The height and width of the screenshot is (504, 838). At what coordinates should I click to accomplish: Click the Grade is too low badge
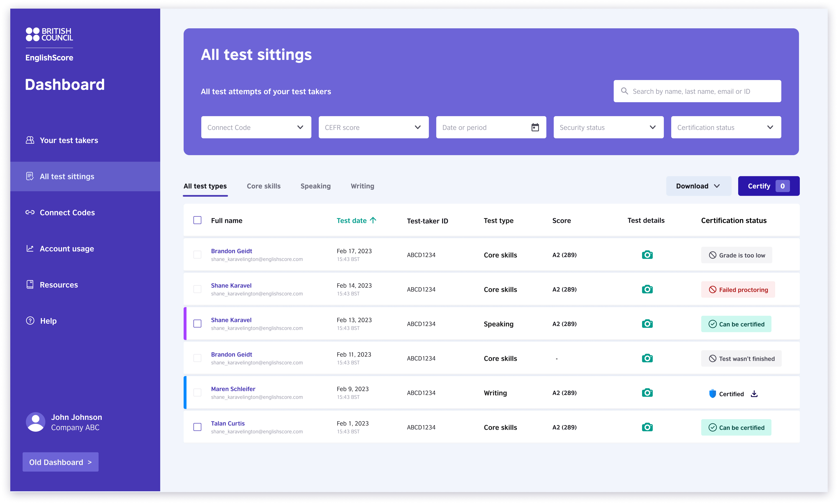(736, 255)
